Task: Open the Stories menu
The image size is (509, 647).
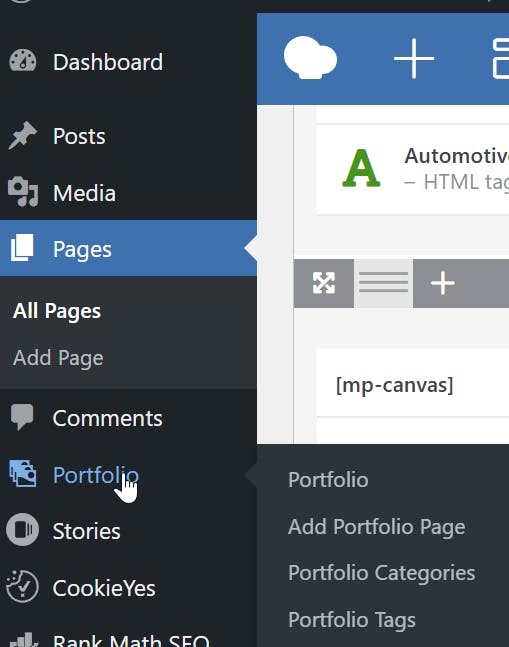Action: pos(87,531)
